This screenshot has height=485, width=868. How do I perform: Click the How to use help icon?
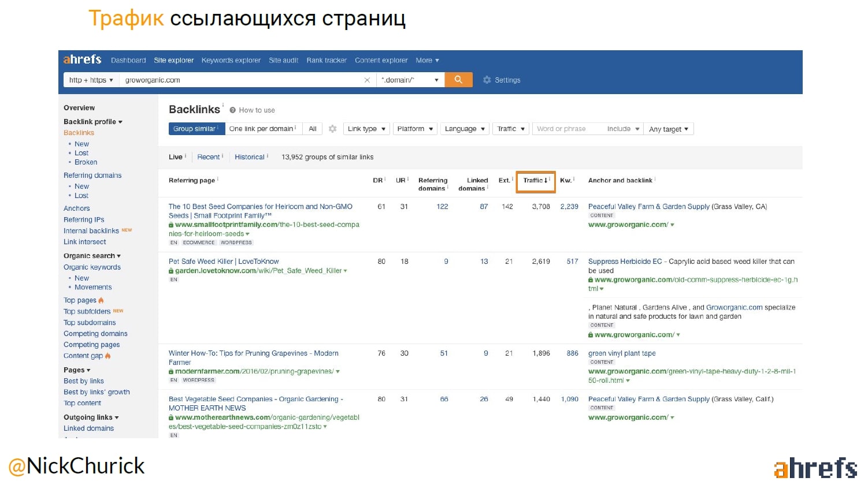coord(232,110)
